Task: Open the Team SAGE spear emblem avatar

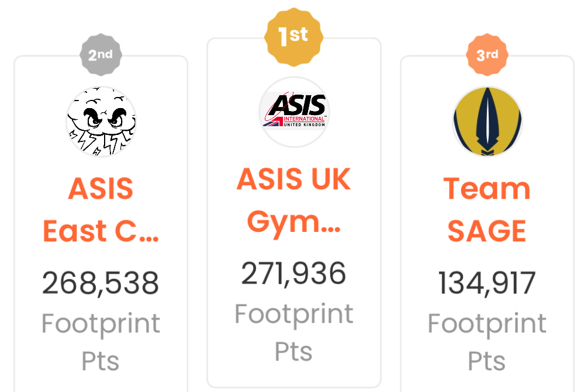Action: (x=487, y=122)
